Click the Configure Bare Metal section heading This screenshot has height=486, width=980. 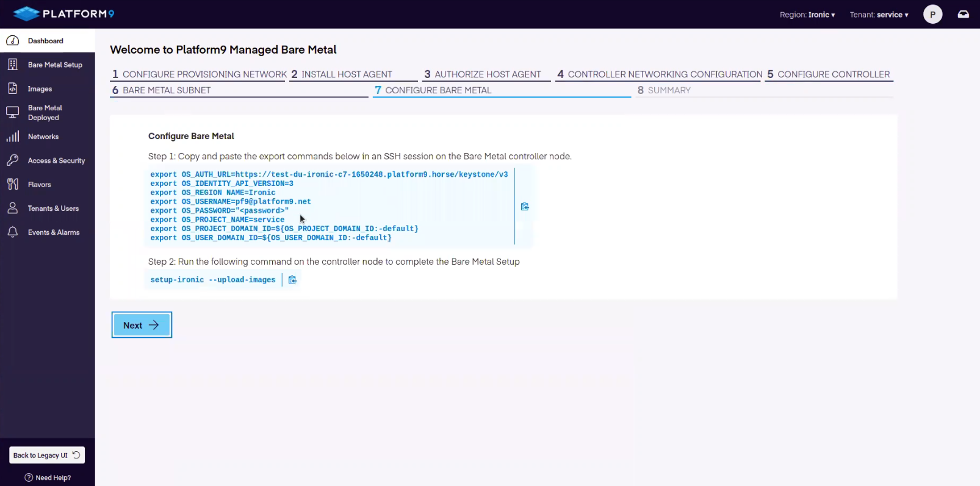click(x=191, y=136)
